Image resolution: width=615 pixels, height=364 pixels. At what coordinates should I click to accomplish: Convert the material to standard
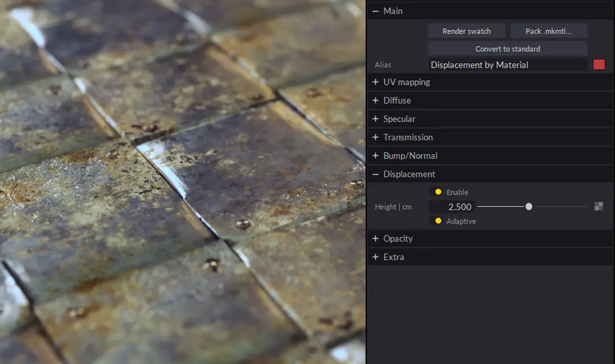point(507,48)
